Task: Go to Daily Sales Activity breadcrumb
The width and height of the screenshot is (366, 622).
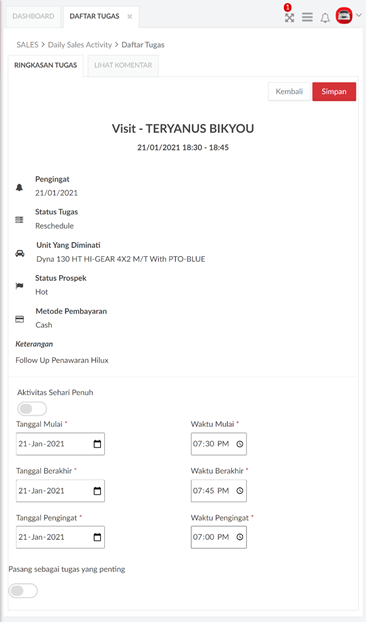Action: tap(80, 45)
